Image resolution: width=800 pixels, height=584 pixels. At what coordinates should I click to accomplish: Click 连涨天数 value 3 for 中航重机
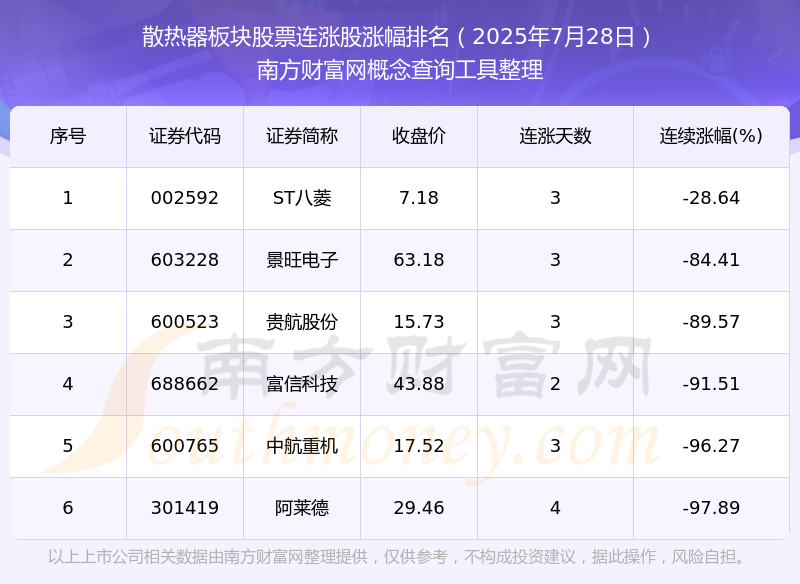pos(555,446)
